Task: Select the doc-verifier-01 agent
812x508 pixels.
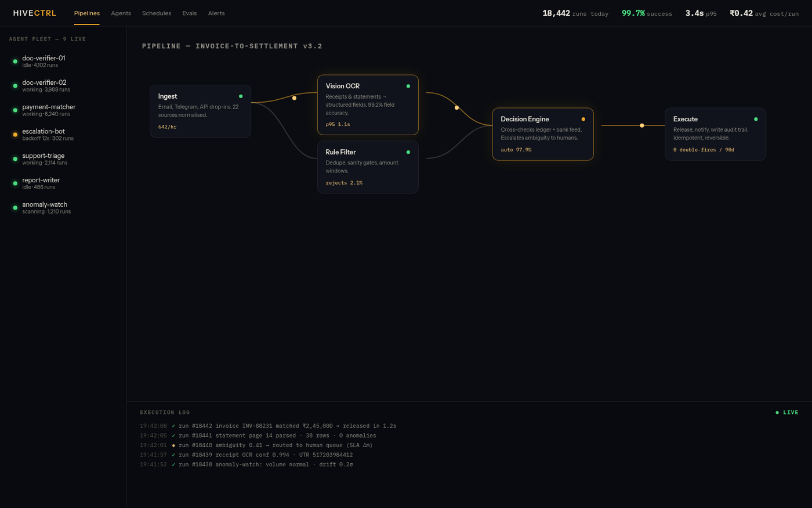Action: coord(63,61)
